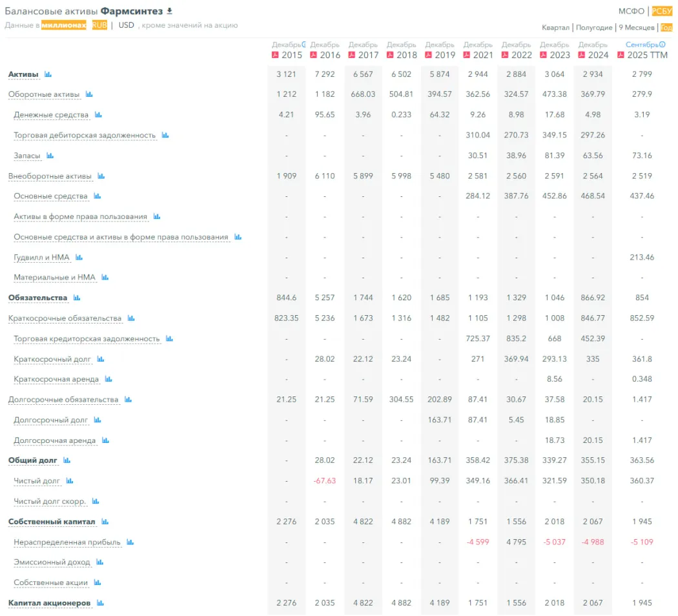
Task: Open the Собственный капитал row label
Action: pyautogui.click(x=52, y=522)
